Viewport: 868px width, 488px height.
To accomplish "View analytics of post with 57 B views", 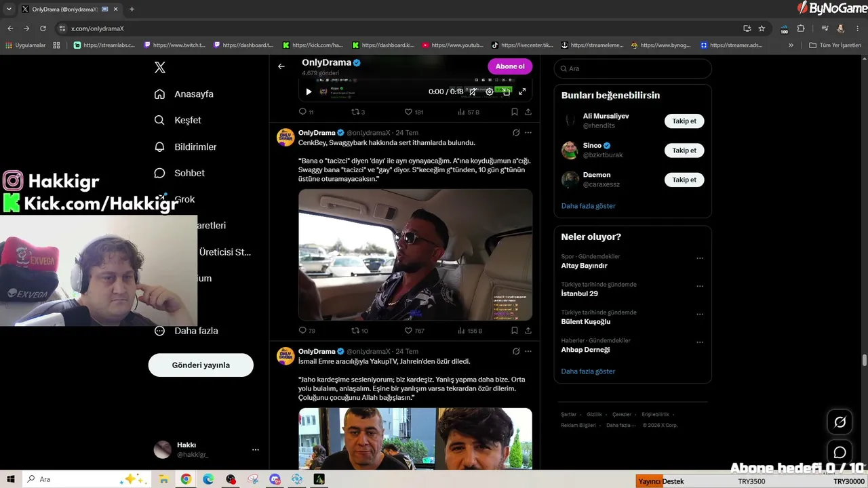I will click(469, 112).
